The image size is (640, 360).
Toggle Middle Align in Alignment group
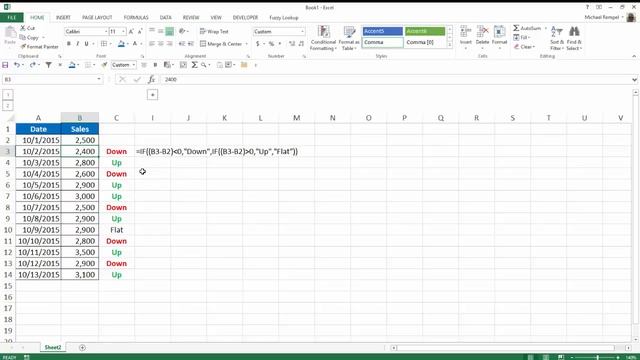click(x=161, y=31)
